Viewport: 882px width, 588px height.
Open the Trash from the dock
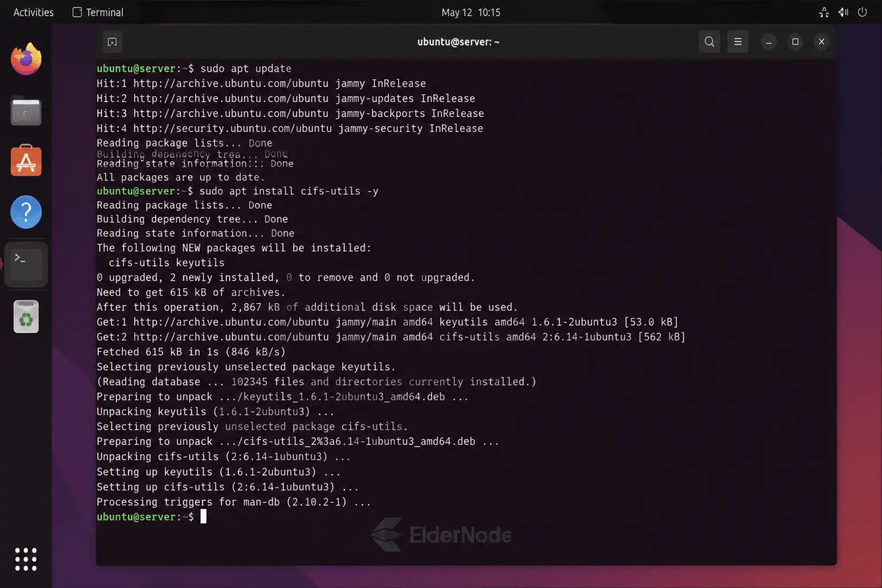pyautogui.click(x=26, y=316)
